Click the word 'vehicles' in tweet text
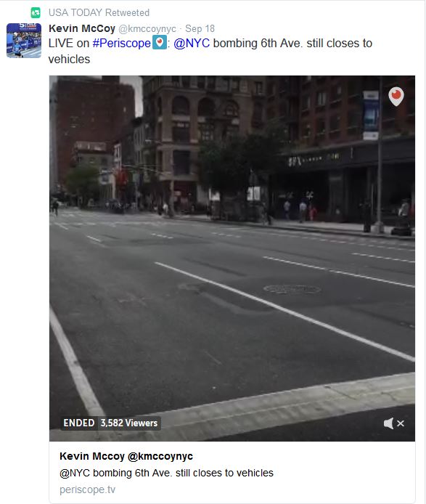 69,59
